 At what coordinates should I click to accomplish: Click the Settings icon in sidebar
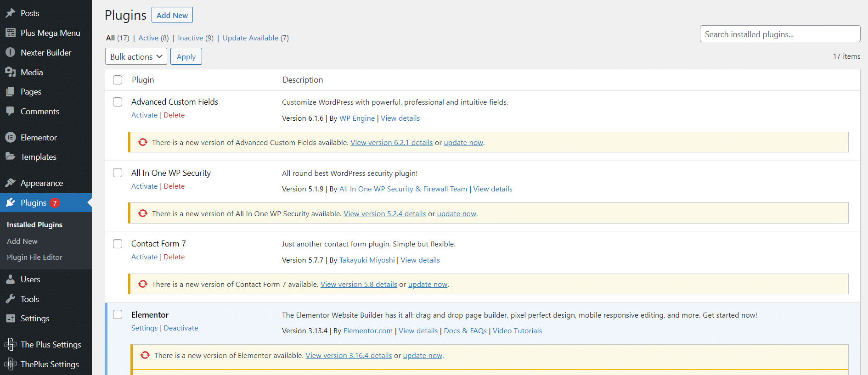click(10, 319)
